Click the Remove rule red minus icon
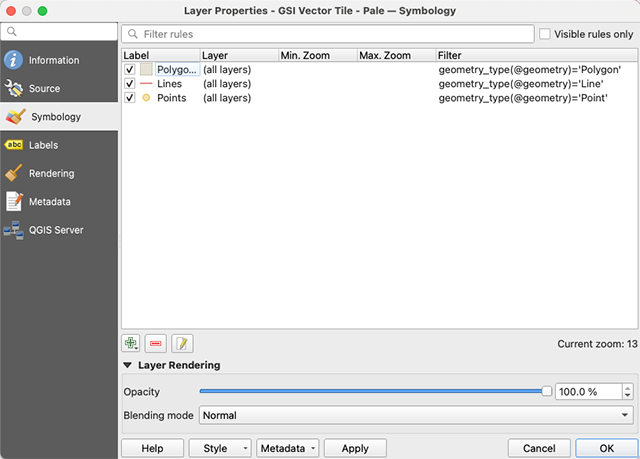Image resolution: width=640 pixels, height=459 pixels. [x=156, y=344]
